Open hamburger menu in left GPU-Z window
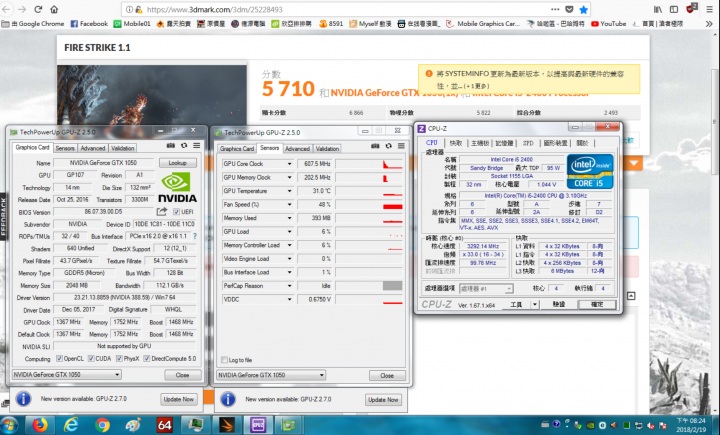The image size is (720, 435). coord(197,146)
